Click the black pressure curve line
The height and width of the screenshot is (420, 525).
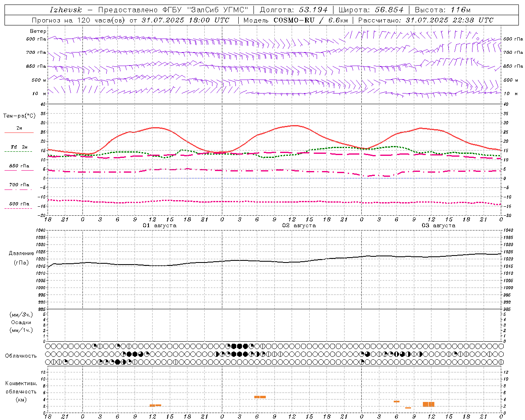pyautogui.click(x=275, y=261)
